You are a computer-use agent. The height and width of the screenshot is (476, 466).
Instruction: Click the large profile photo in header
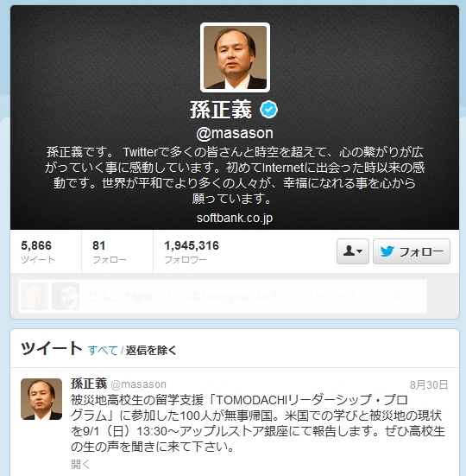point(235,57)
